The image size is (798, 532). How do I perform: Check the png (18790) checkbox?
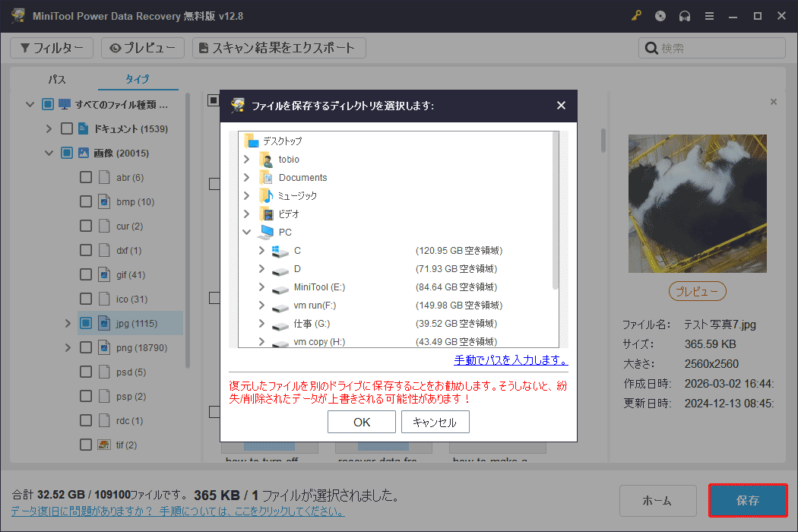click(86, 348)
